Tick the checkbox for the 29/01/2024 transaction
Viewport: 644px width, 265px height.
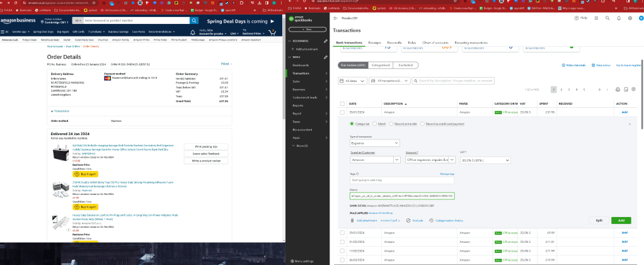click(x=342, y=233)
